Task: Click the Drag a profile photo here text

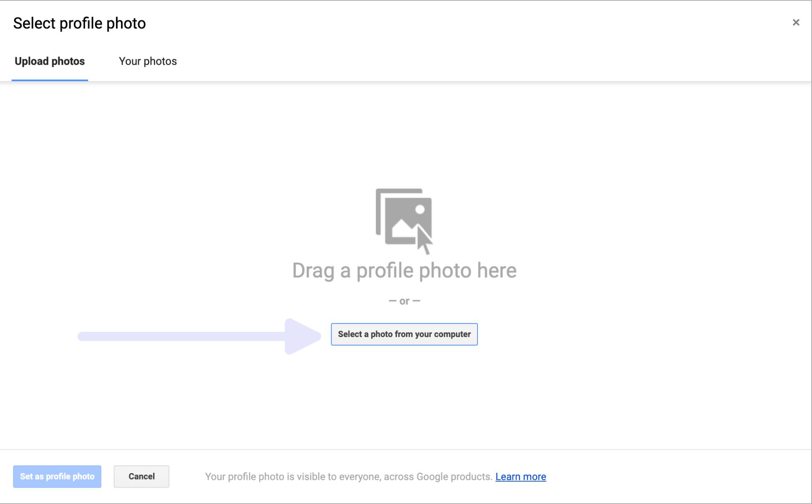Action: (404, 271)
